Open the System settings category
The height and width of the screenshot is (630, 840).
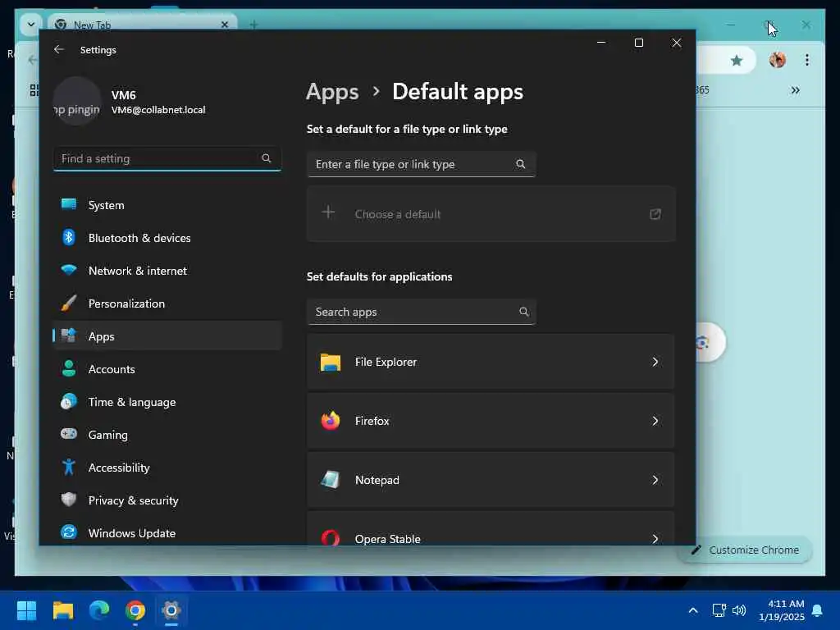coord(167,205)
